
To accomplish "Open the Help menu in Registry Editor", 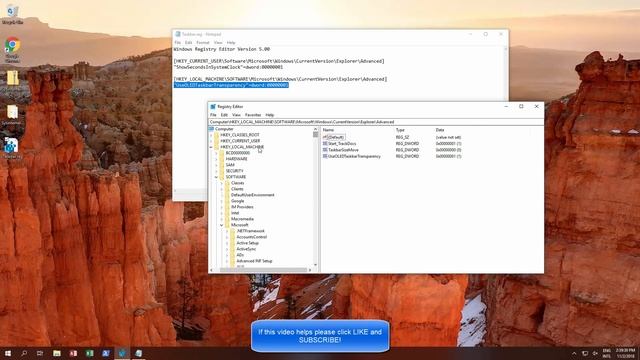I will click(x=269, y=115).
